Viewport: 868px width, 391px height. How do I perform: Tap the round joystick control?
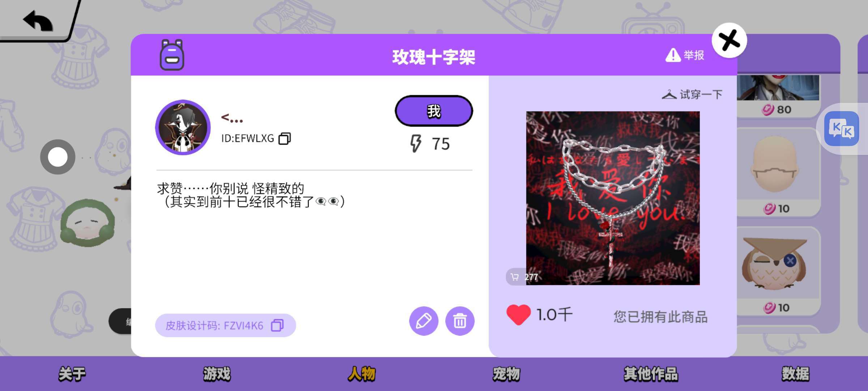point(58,157)
